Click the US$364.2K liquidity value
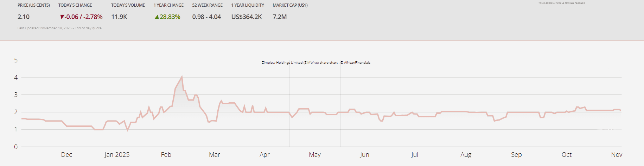Screen dimensions: 644x166 (x=247, y=17)
